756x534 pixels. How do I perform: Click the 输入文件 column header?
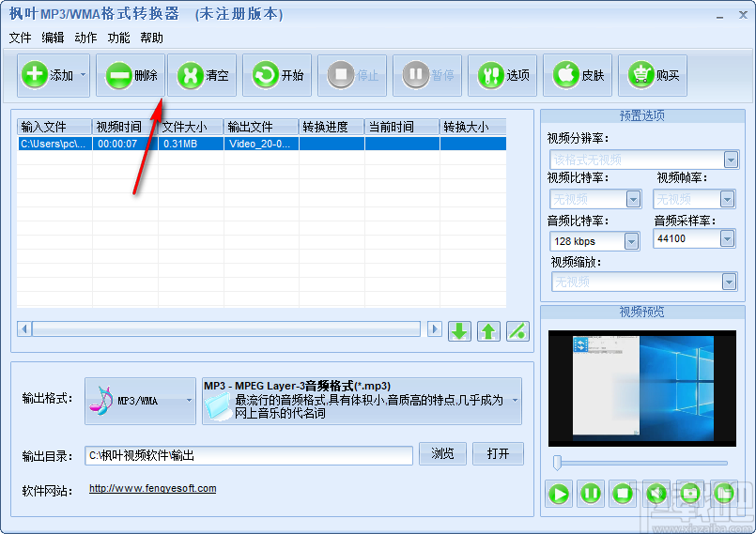coord(54,127)
